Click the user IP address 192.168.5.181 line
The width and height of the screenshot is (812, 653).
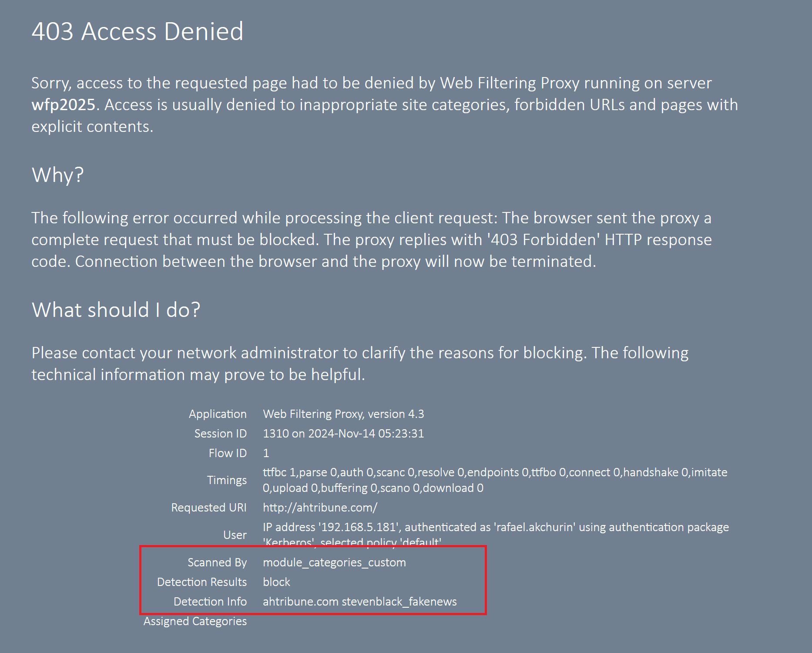click(496, 527)
